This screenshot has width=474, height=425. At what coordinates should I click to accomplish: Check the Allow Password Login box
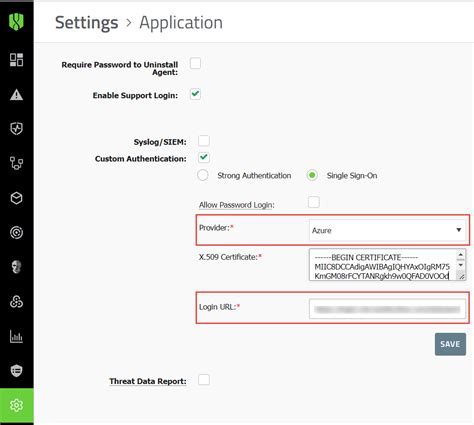click(314, 202)
